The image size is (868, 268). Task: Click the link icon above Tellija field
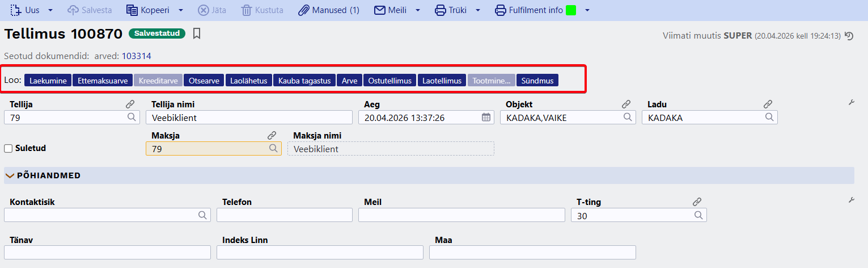(x=130, y=104)
